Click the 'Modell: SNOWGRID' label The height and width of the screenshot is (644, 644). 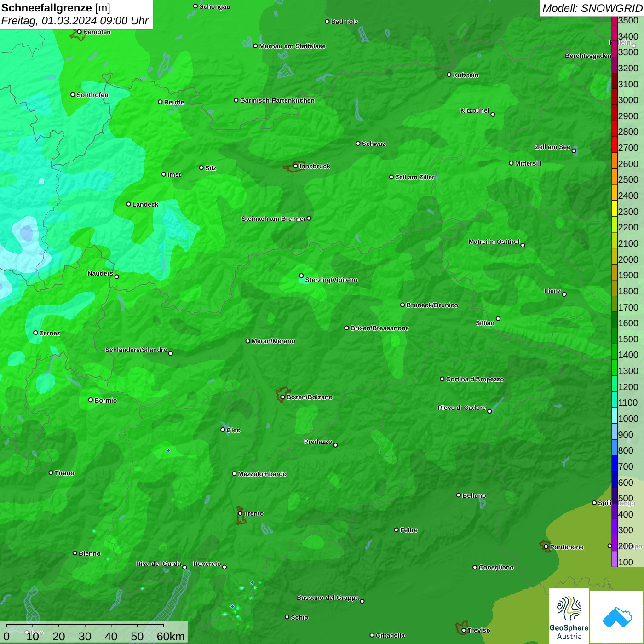[x=592, y=8]
